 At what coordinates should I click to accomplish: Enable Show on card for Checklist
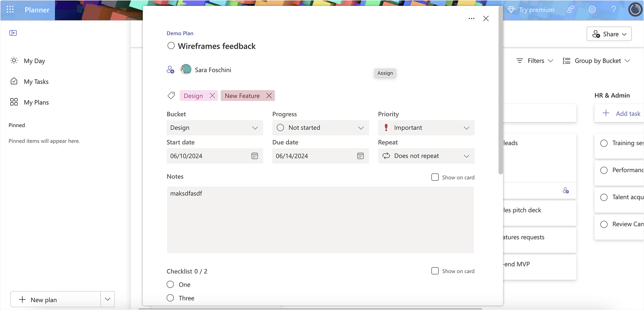click(435, 271)
